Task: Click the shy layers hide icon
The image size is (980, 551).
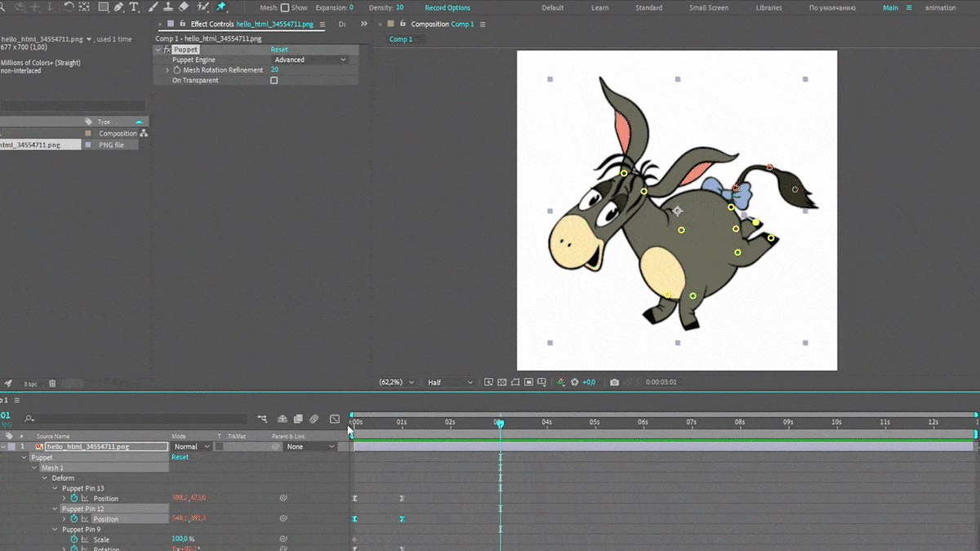Action: [x=283, y=419]
